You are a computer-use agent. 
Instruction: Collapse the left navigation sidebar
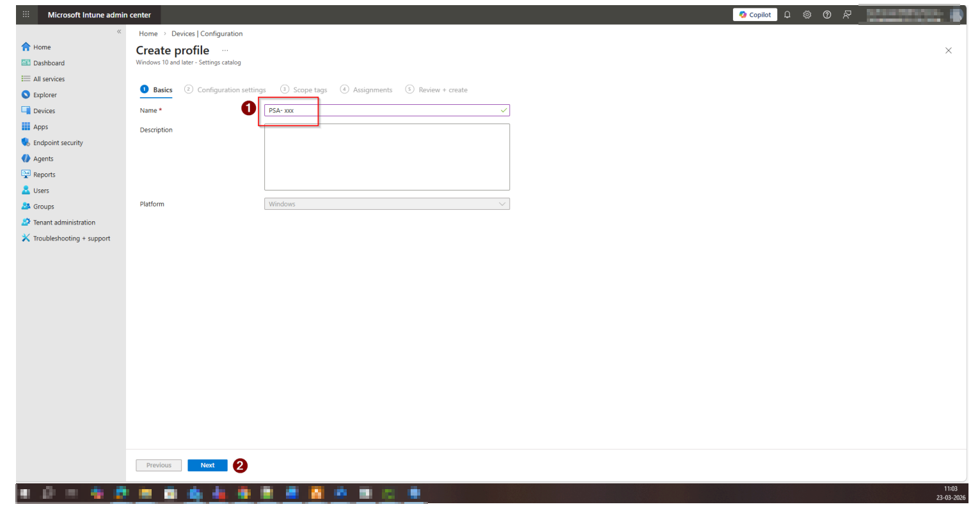tap(119, 31)
